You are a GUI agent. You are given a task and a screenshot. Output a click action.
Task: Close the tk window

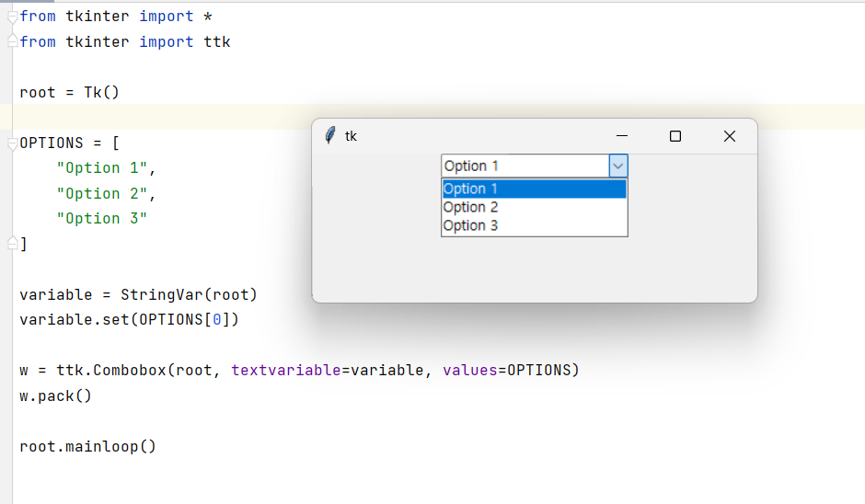coord(730,135)
